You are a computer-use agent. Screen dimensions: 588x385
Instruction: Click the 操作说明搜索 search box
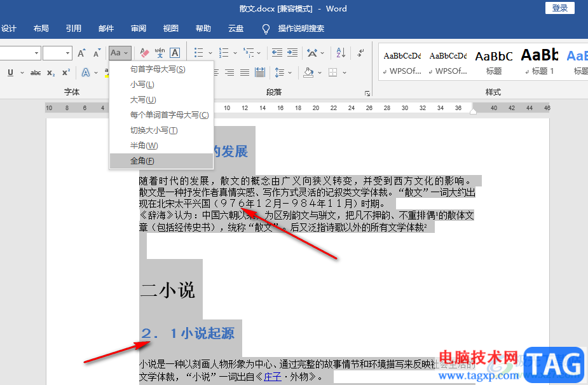[301, 29]
